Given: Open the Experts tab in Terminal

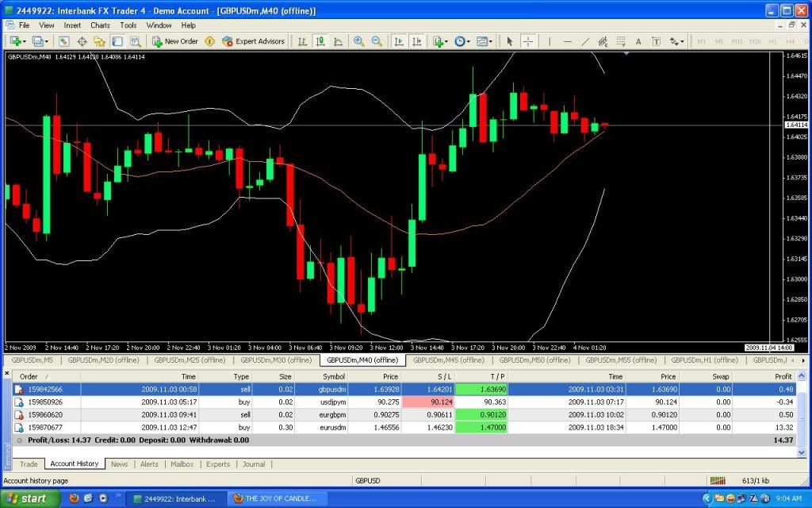Looking at the screenshot, I should [218, 464].
